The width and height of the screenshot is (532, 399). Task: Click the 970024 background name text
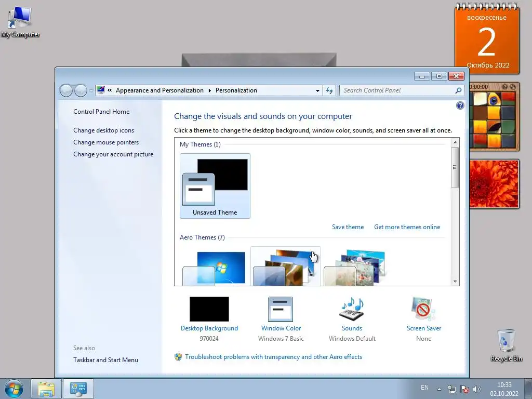pyautogui.click(x=209, y=339)
